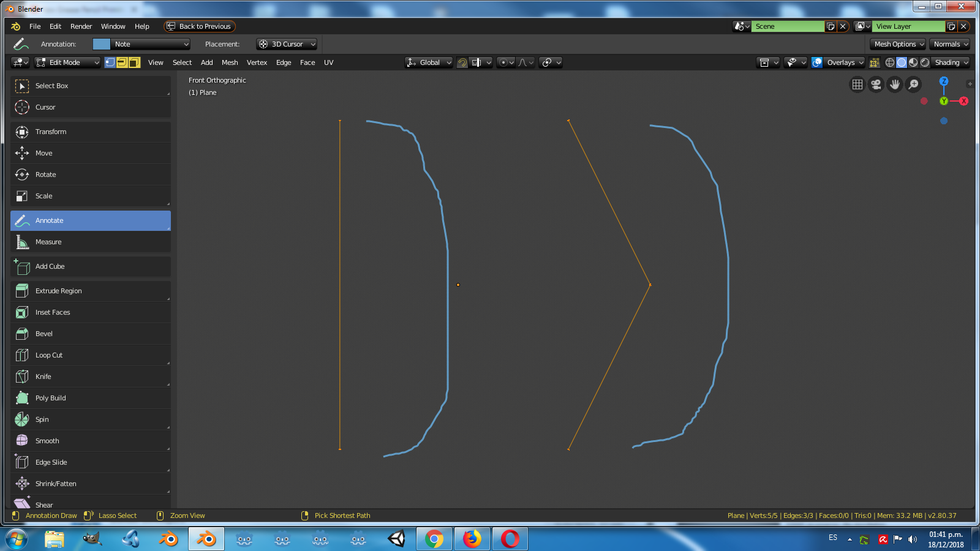Viewport: 980px width, 551px height.
Task: Open the Render menu
Action: pos(81,26)
